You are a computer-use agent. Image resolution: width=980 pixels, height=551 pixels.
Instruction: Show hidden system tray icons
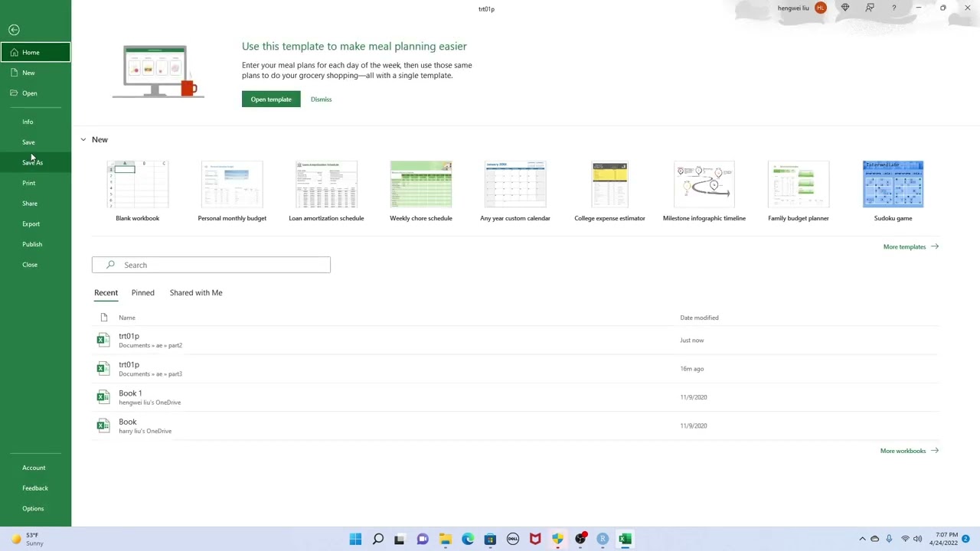point(862,539)
